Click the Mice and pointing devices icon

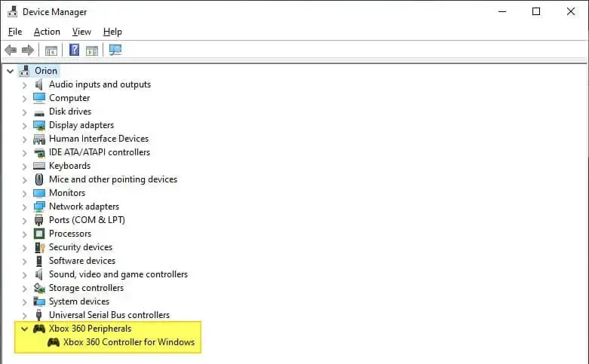39,179
